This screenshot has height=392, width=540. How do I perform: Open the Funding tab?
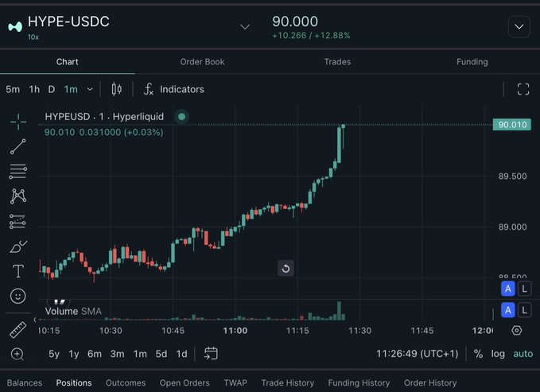(x=472, y=62)
